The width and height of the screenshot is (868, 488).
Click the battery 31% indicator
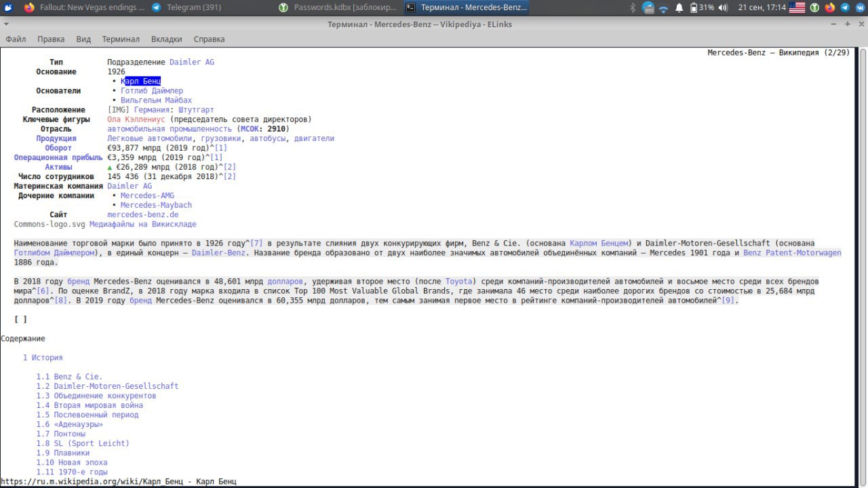tap(702, 7)
